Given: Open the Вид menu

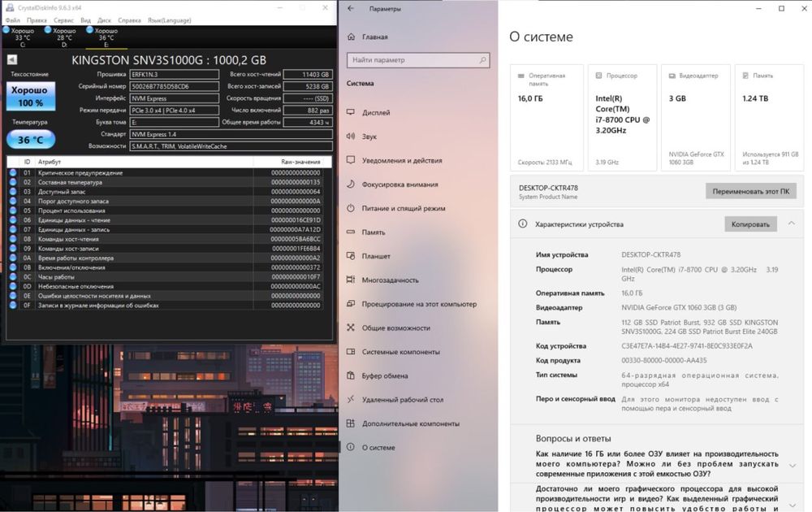Looking at the screenshot, I should coord(86,20).
